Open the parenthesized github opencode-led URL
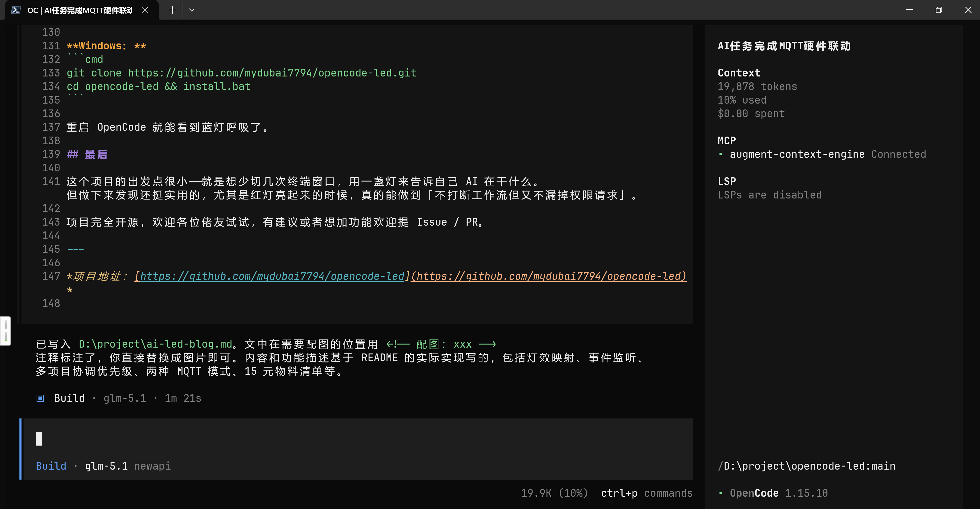Viewport: 980px width, 509px height. [548, 276]
